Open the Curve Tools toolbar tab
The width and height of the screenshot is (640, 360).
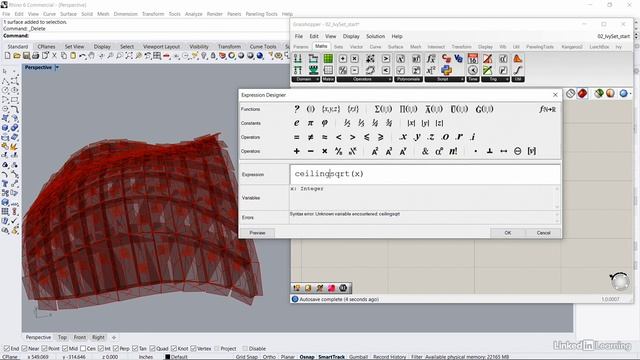point(263,47)
